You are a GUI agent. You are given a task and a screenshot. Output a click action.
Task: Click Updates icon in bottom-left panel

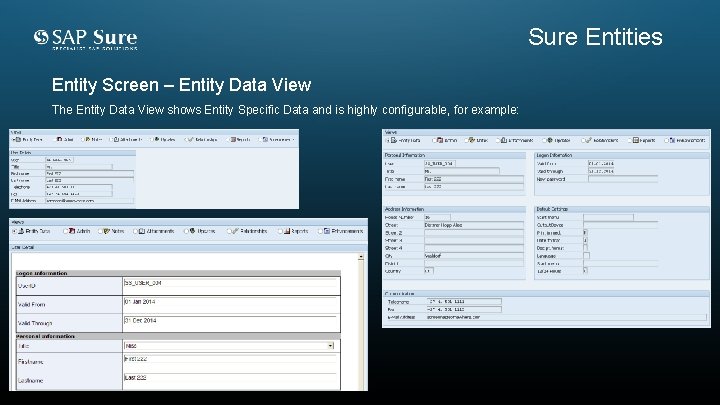192,231
